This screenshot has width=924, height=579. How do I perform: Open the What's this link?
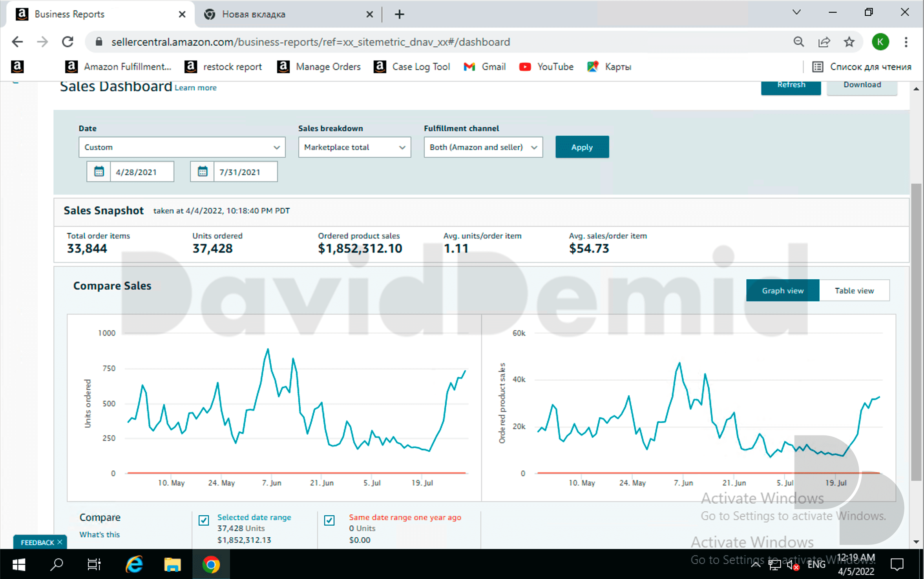coord(99,534)
